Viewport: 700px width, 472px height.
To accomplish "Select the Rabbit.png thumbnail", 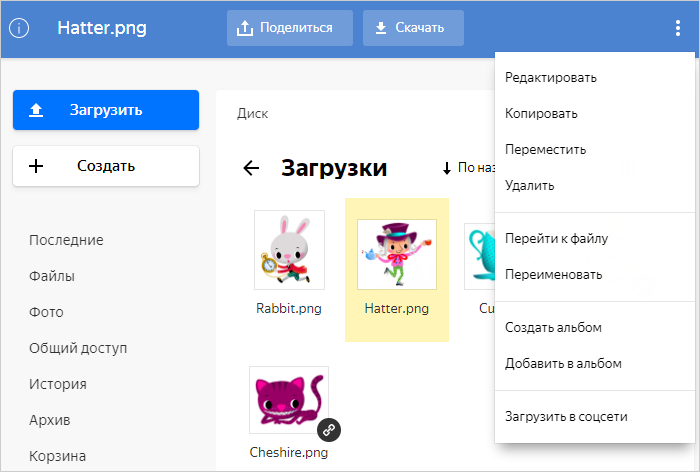I will click(x=289, y=250).
